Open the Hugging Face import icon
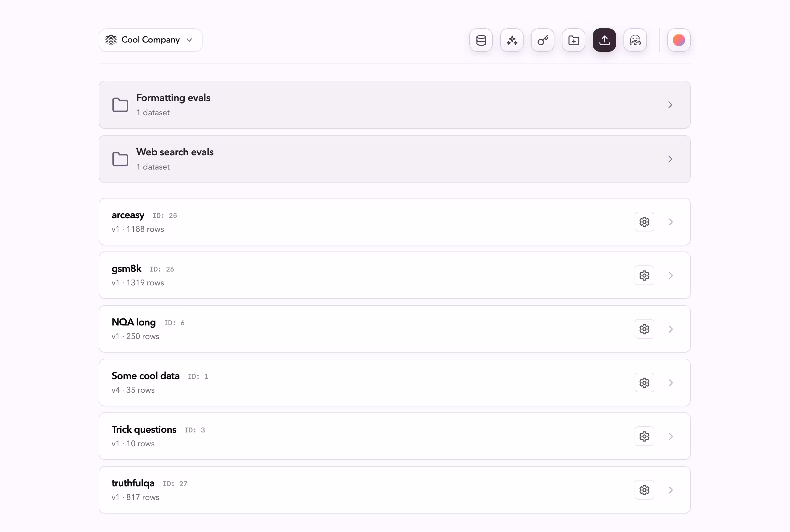Image resolution: width=790 pixels, height=532 pixels. [635, 40]
